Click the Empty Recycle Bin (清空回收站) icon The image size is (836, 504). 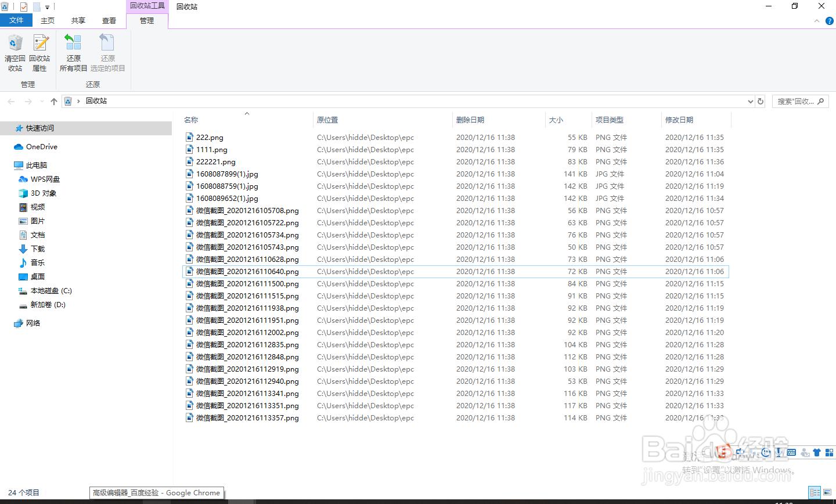click(x=15, y=53)
